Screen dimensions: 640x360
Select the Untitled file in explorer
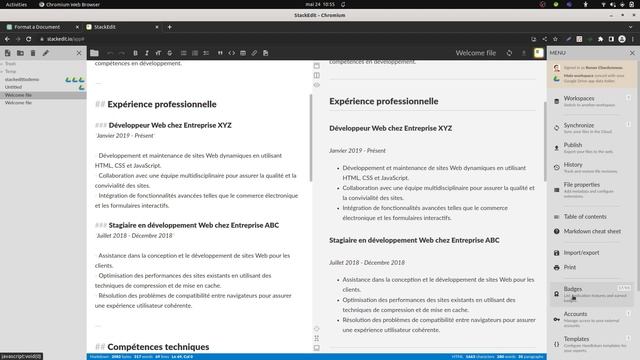[43, 87]
